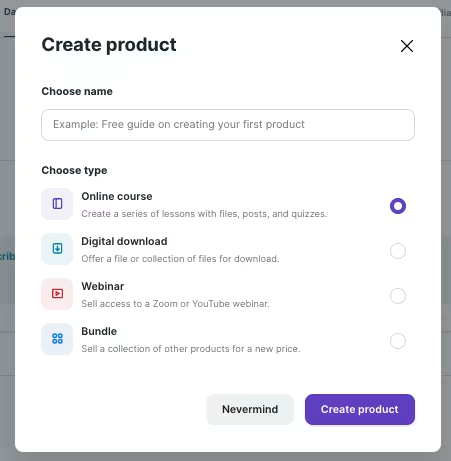Click the "Digital download" title text
Screen dimensions: 451x461
pyautogui.click(x=124, y=241)
